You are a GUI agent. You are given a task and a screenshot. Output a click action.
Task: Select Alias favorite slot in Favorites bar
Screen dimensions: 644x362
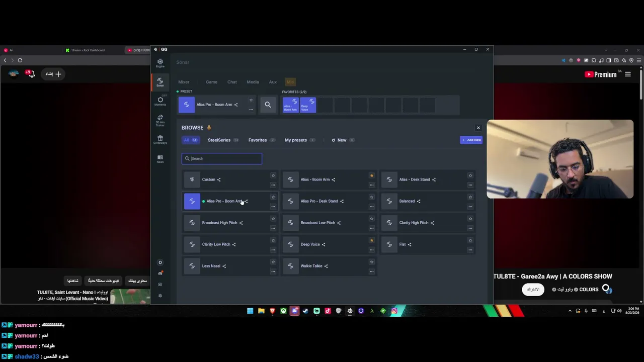[291, 105]
